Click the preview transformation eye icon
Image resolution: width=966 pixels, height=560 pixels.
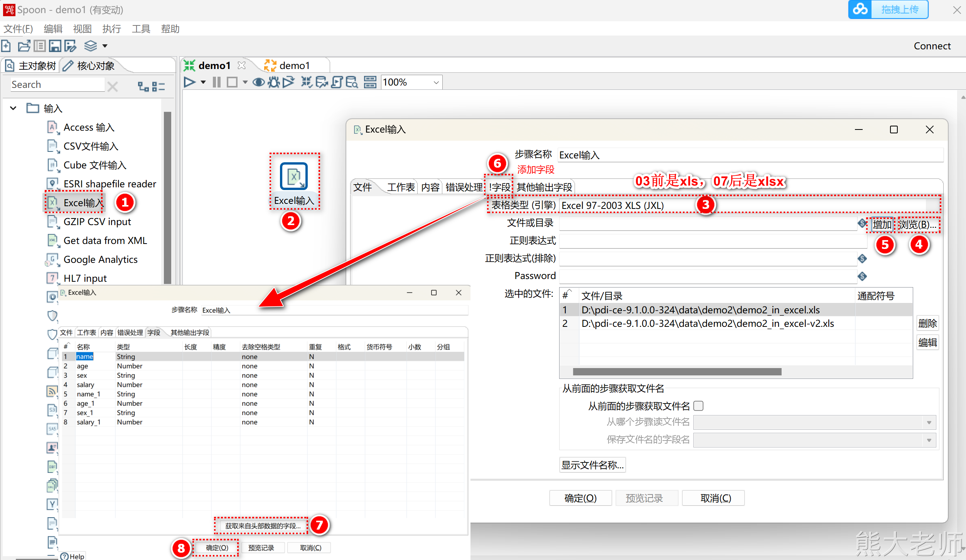(x=258, y=82)
